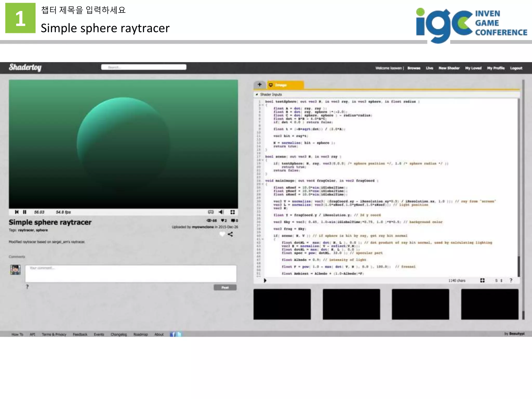Toggle VR mode icon under preview
Image resolution: width=532 pixels, height=399 pixels.
click(x=211, y=212)
